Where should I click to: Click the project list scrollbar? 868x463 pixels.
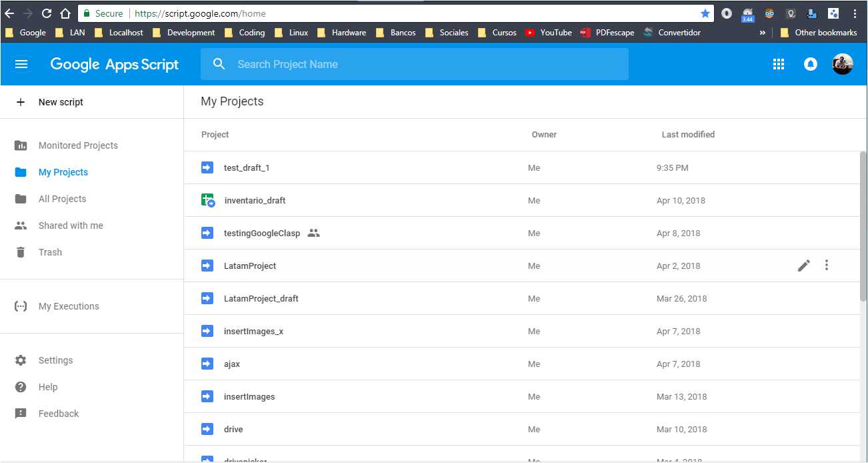[x=863, y=225]
